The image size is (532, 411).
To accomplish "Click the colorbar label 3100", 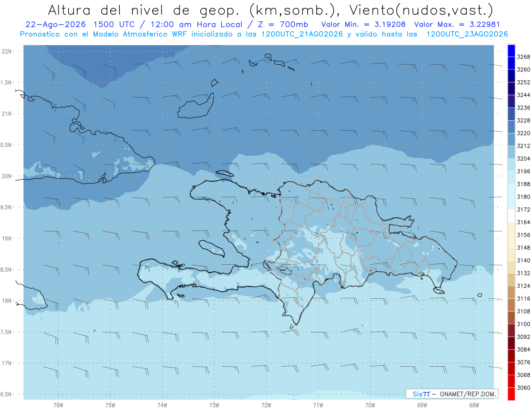I will [x=524, y=324].
